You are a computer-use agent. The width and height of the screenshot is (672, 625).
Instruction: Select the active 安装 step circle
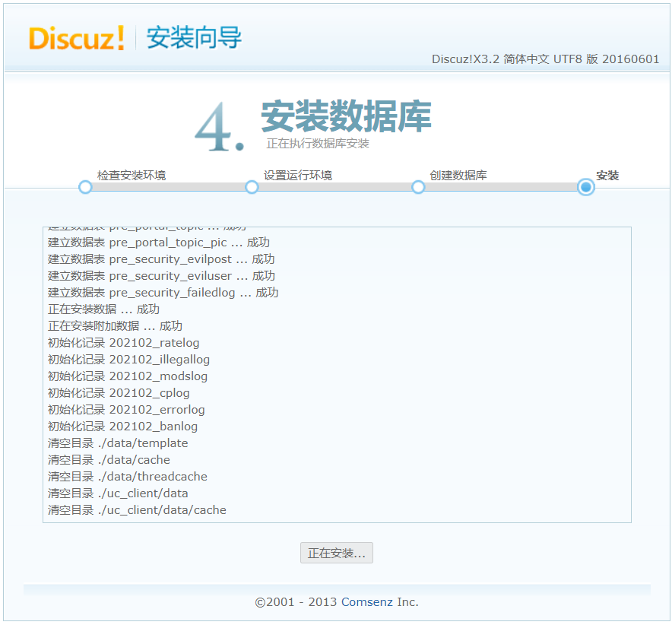click(x=586, y=187)
